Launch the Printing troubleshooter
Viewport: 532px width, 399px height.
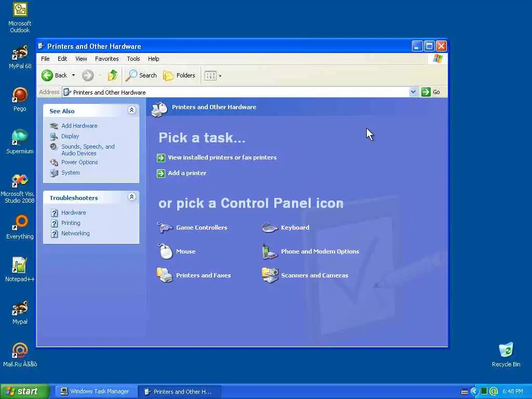click(x=71, y=223)
